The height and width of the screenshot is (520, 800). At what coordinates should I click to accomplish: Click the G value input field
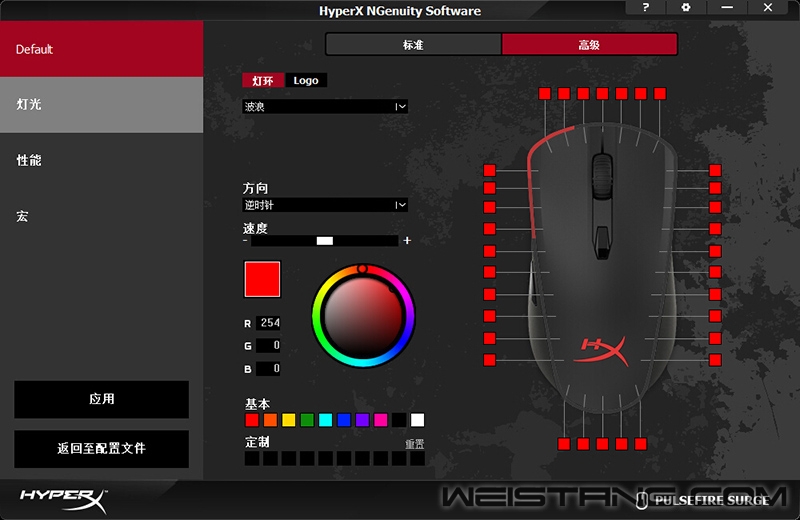pos(268,345)
